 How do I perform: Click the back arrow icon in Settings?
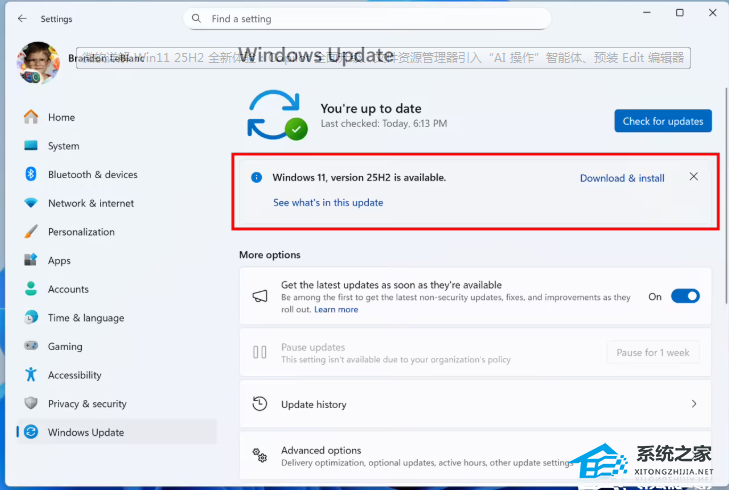click(x=22, y=19)
